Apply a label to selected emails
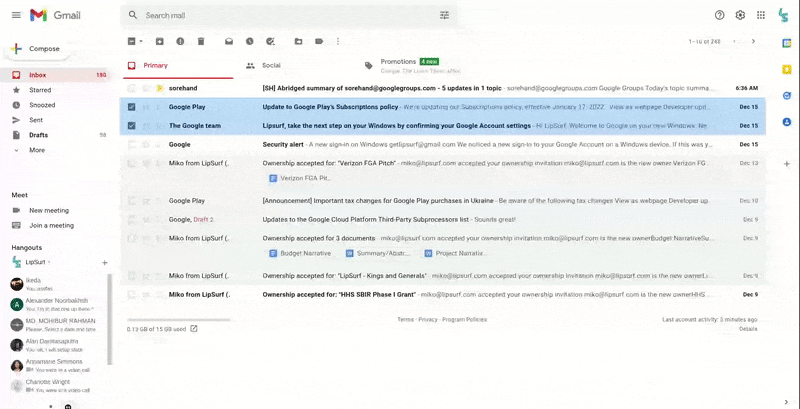 (319, 41)
